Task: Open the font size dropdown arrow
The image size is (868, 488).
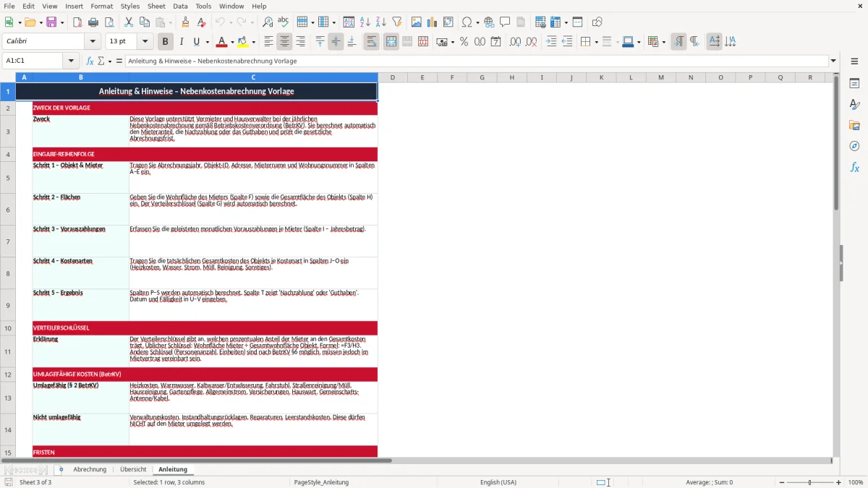Action: (145, 42)
